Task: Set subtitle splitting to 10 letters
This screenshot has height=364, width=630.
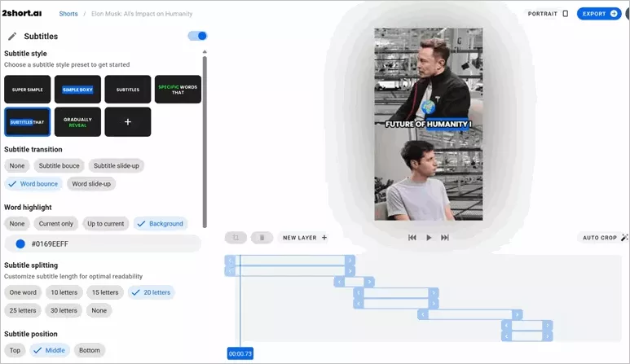Action: (x=64, y=292)
